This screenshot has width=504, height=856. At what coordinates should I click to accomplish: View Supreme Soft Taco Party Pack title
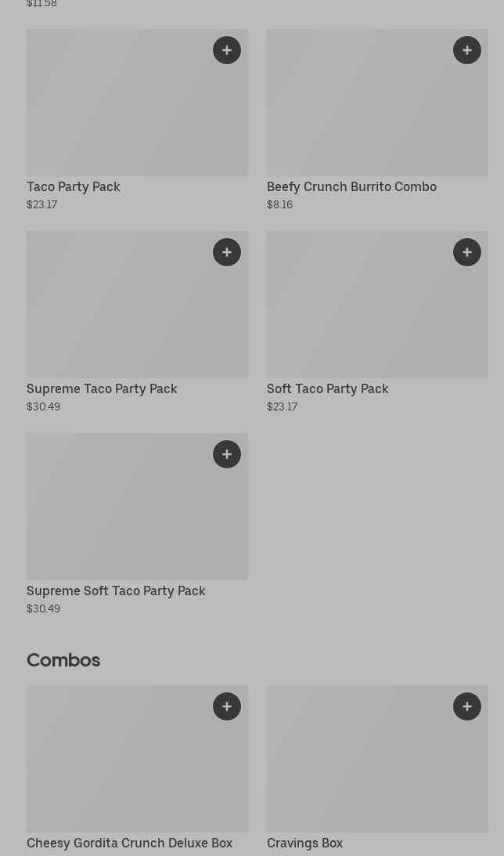[116, 591]
